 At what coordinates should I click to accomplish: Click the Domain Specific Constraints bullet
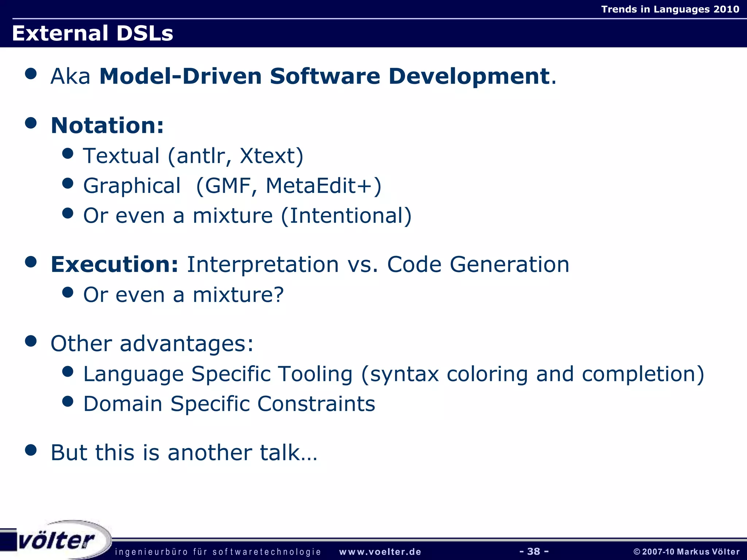point(229,404)
